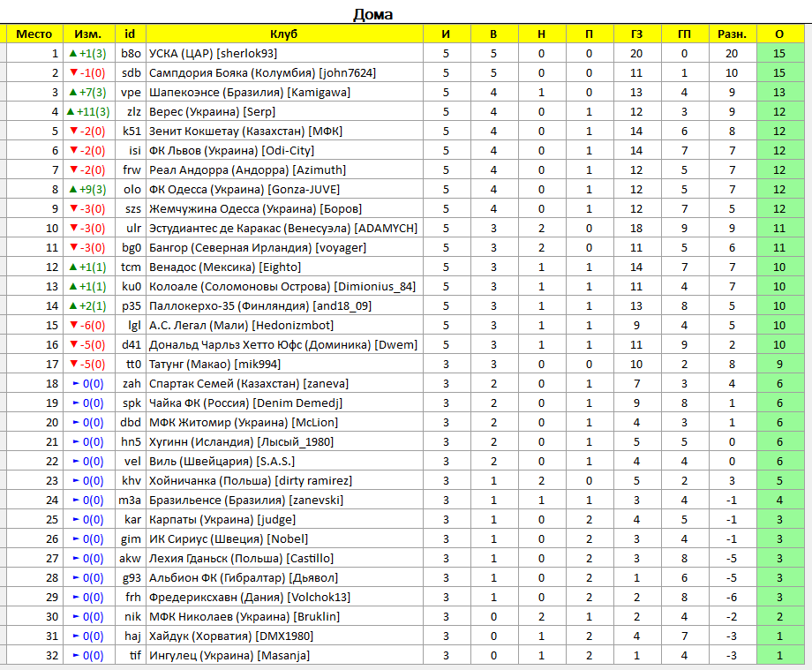Click the 'Место' column header
Screen dimensions: 812x670
34,34
